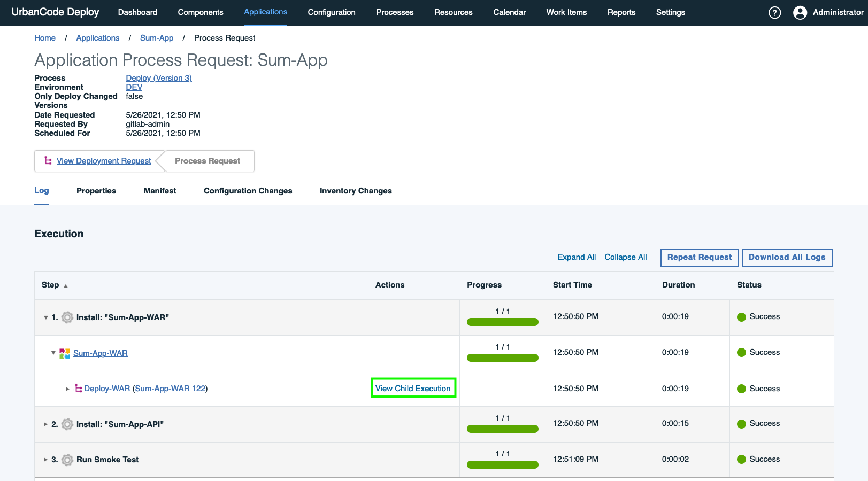Screen dimensions: 868x481
Task: Open the Sum-App-WAR component link
Action: coord(101,353)
